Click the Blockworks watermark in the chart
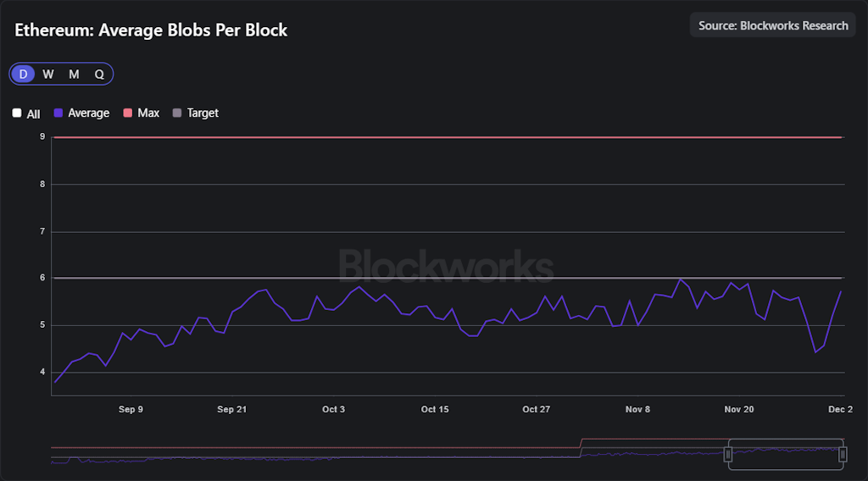868x481 pixels. tap(447, 265)
